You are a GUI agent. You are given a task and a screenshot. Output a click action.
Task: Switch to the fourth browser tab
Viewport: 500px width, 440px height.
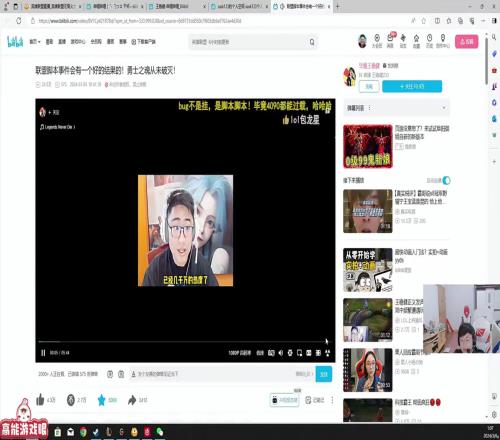[240, 6]
